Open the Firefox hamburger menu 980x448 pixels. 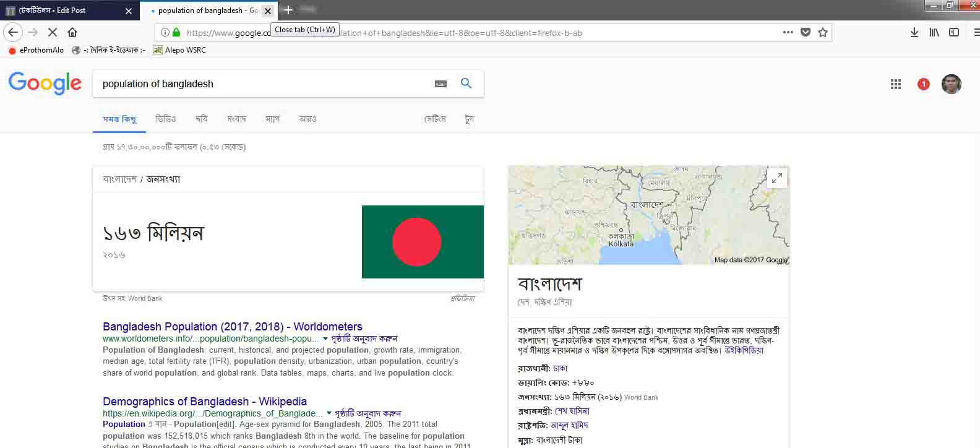coord(976,32)
